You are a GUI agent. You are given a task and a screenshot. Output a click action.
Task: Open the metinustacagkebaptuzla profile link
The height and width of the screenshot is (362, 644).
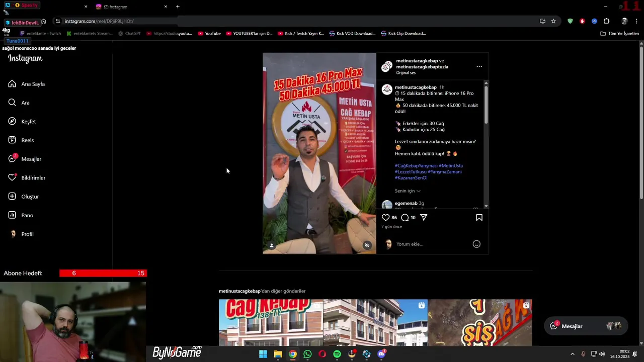coord(422,67)
